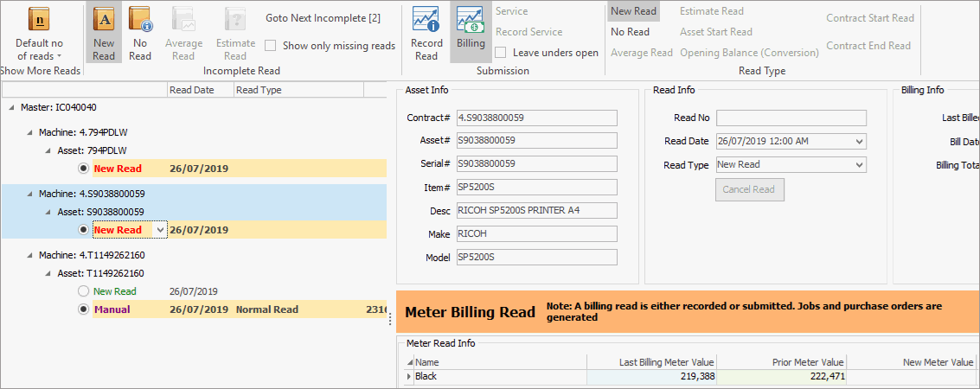This screenshot has width=980, height=389.
Task: Click the Read No input field
Action: [791, 118]
